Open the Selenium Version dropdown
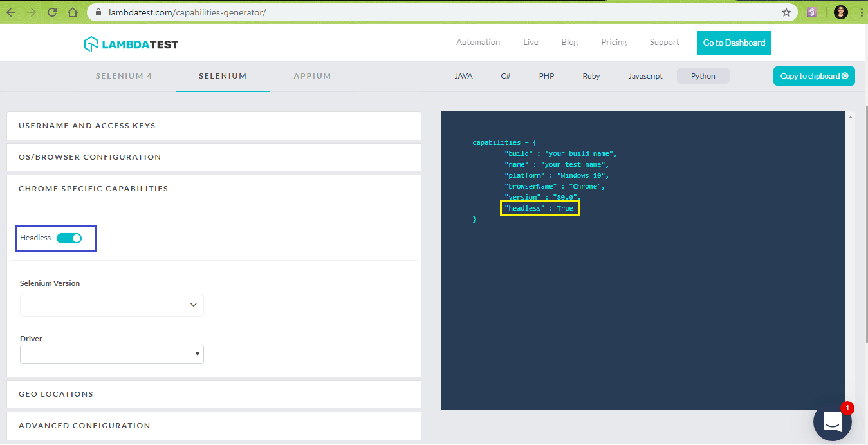 tap(112, 305)
